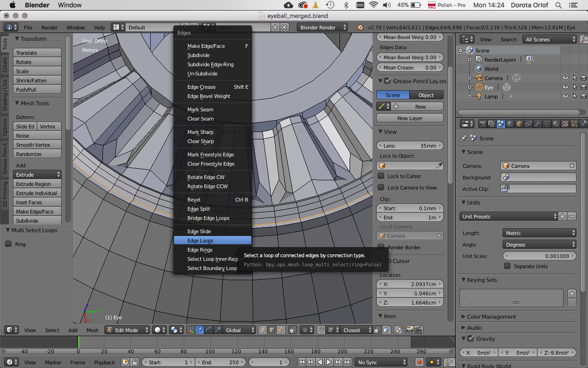588x368 pixels.
Task: Pin the Scene properties context
Action: click(464, 138)
